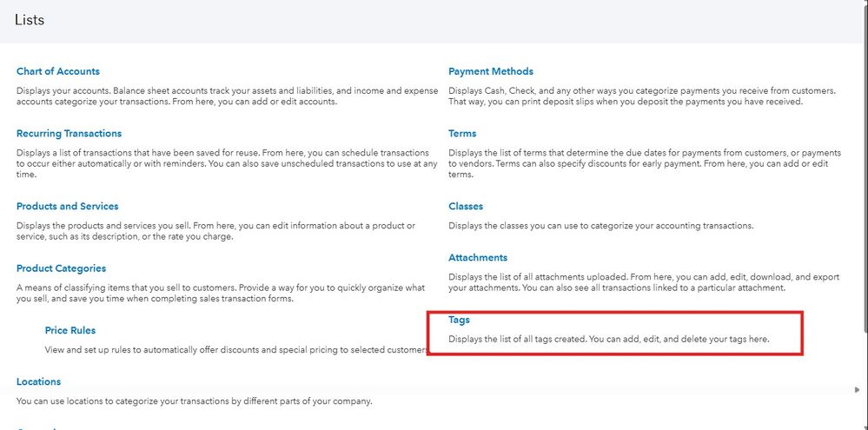Screen dimensions: 868x430
Task: Open Products and Services list
Action: (x=67, y=207)
